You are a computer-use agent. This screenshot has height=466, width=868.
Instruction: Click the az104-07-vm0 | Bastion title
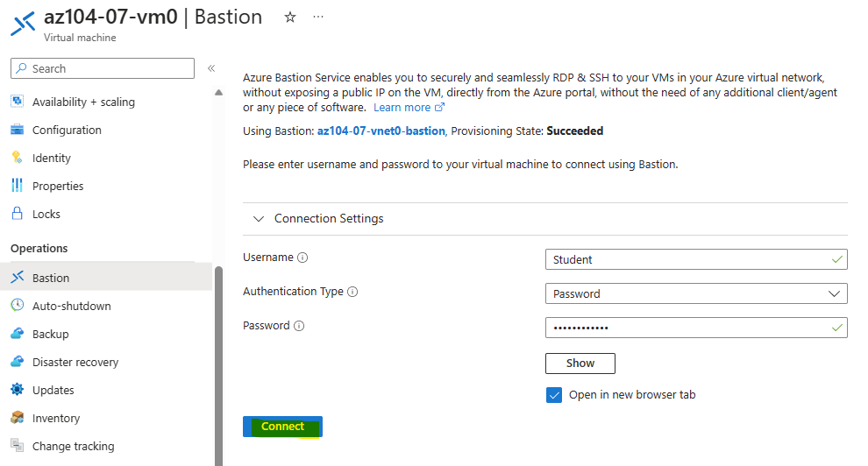(153, 17)
